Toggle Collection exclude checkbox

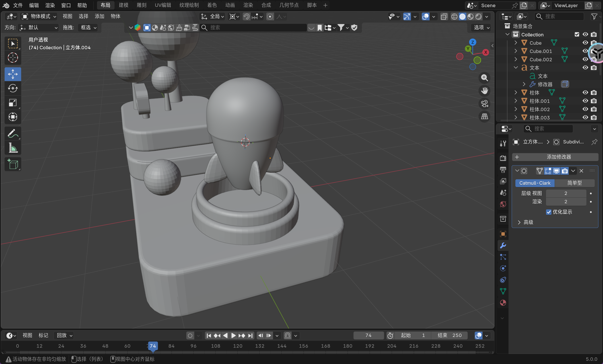point(577,34)
